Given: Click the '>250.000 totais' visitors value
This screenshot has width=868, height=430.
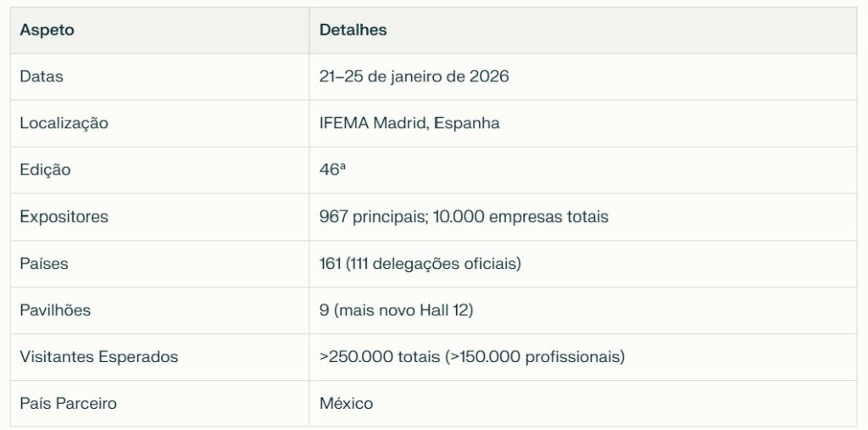Looking at the screenshot, I should pos(379,357).
